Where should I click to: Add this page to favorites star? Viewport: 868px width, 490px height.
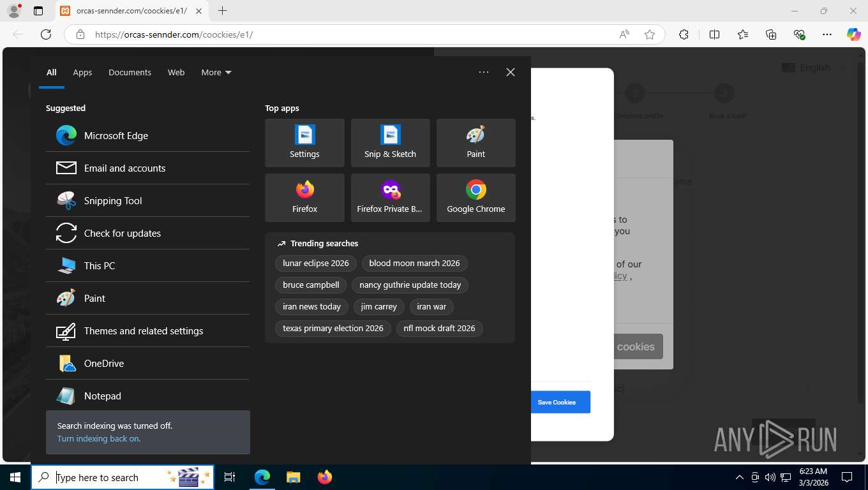[650, 34]
